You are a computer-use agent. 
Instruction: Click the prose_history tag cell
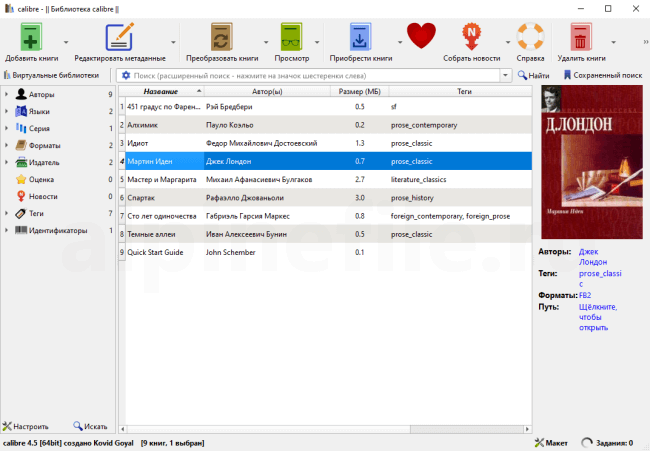coord(461,198)
